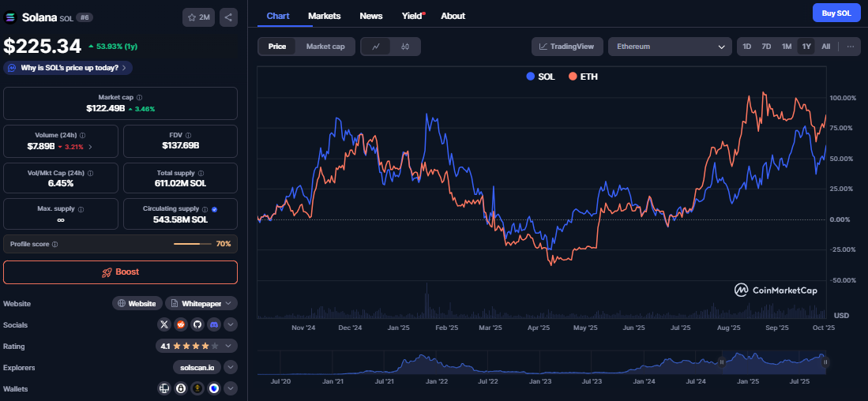868x401 pixels.
Task: Click info icon next to Market cap
Action: point(140,97)
